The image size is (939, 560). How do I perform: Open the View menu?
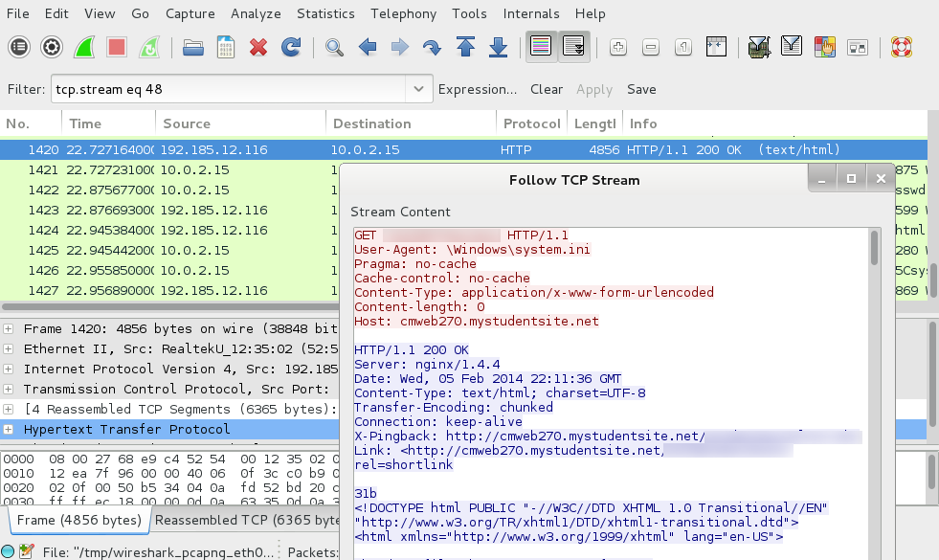click(x=100, y=13)
